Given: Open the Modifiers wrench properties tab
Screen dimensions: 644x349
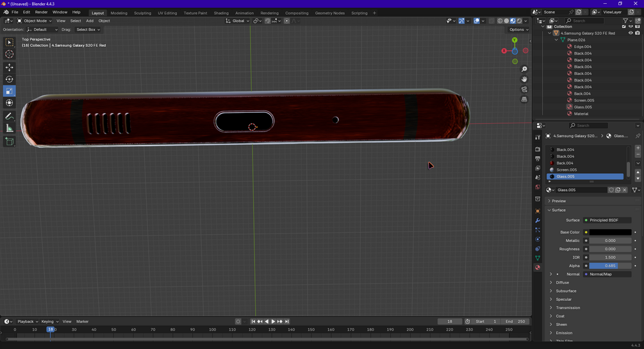Looking at the screenshot, I should pos(538,221).
